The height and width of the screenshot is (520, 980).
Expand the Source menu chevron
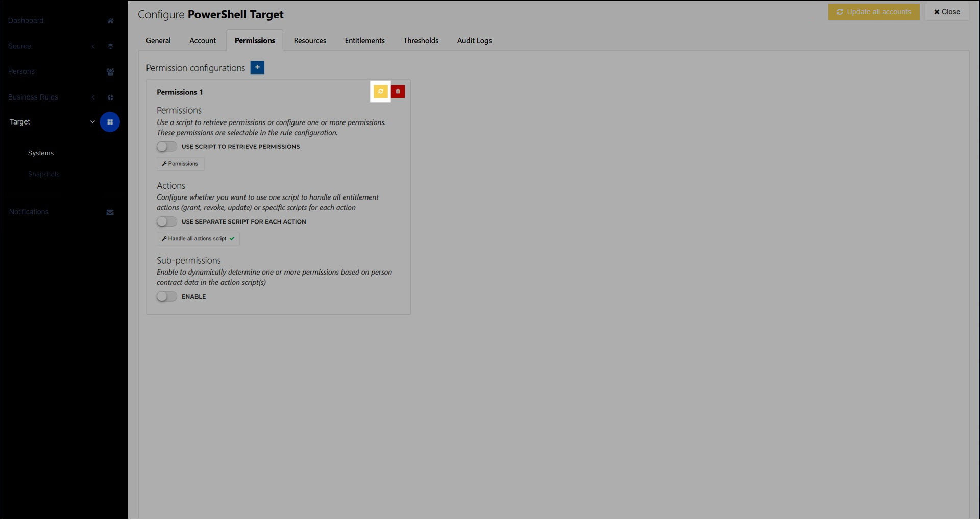[x=93, y=46]
